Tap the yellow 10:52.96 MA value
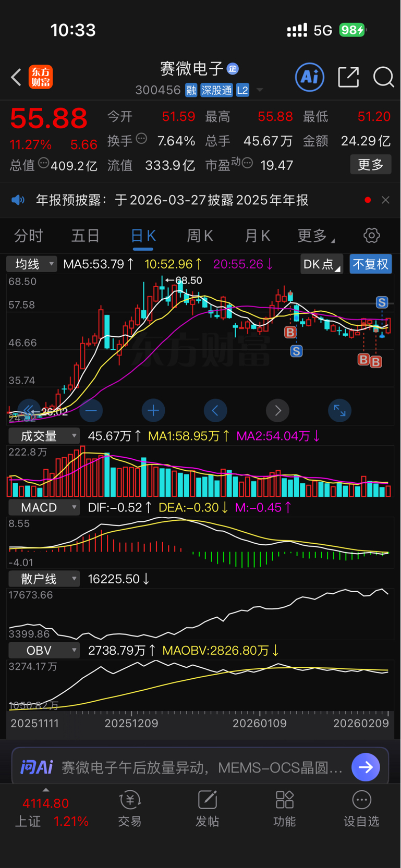The image size is (401, 868). [x=174, y=264]
